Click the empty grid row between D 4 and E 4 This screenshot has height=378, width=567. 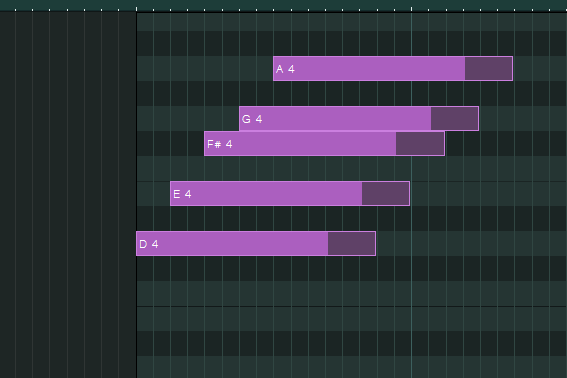[352, 218]
